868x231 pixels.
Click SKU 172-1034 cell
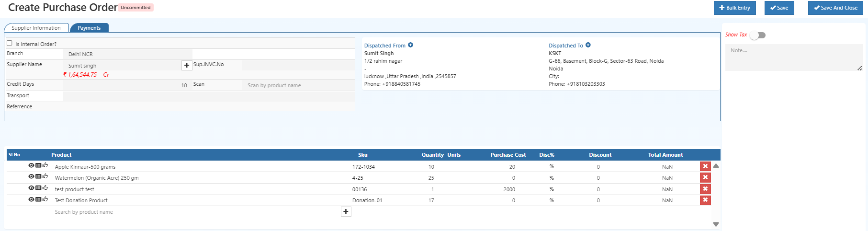tap(363, 167)
